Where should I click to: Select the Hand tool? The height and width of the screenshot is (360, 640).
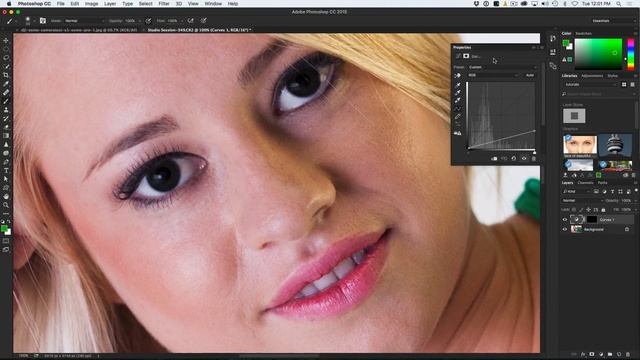[6, 196]
